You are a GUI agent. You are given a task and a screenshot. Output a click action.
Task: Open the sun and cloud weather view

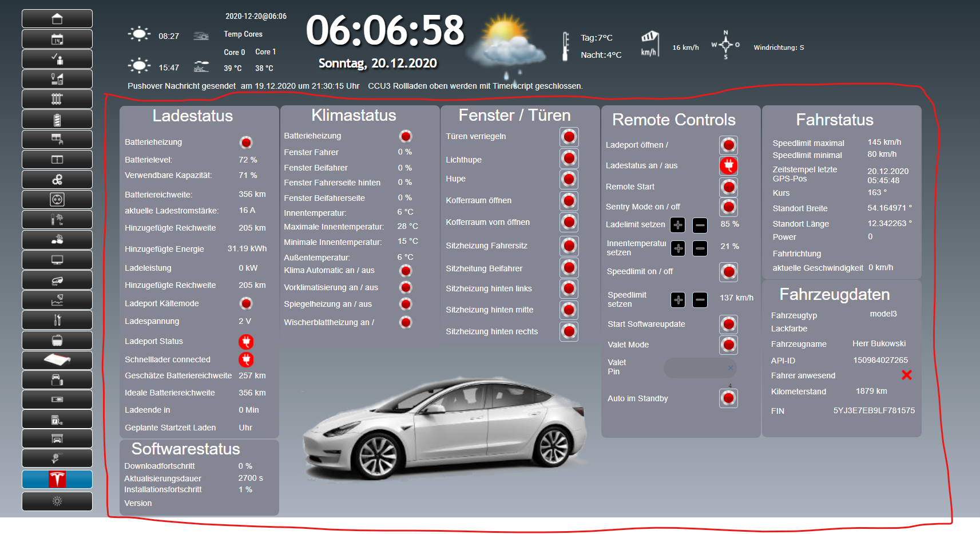(57, 240)
